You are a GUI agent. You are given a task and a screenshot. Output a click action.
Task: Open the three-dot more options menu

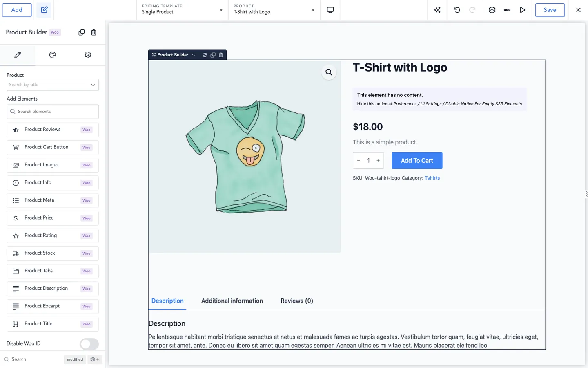coord(507,10)
